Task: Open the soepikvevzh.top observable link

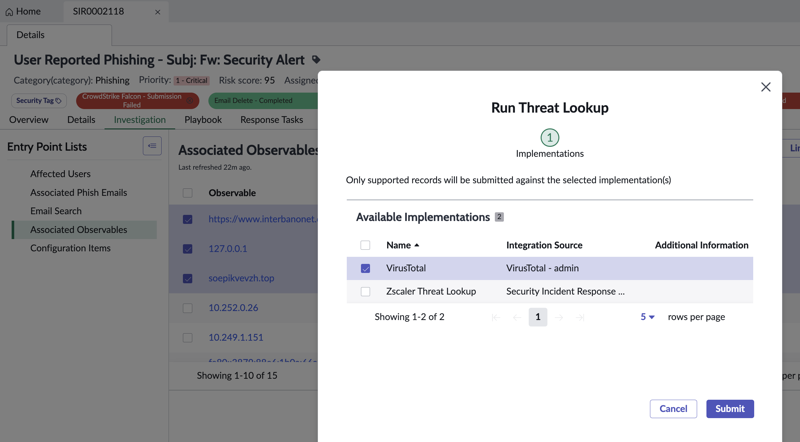Action: click(x=241, y=278)
